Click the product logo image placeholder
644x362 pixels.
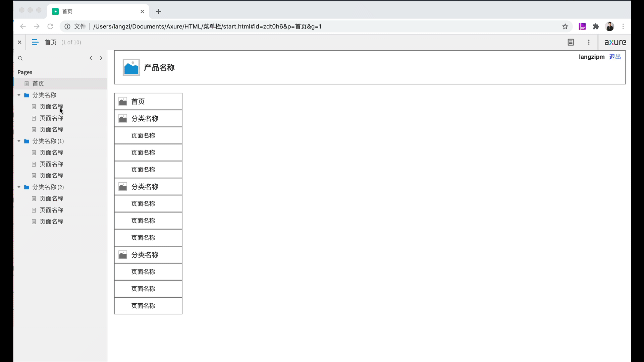click(131, 67)
